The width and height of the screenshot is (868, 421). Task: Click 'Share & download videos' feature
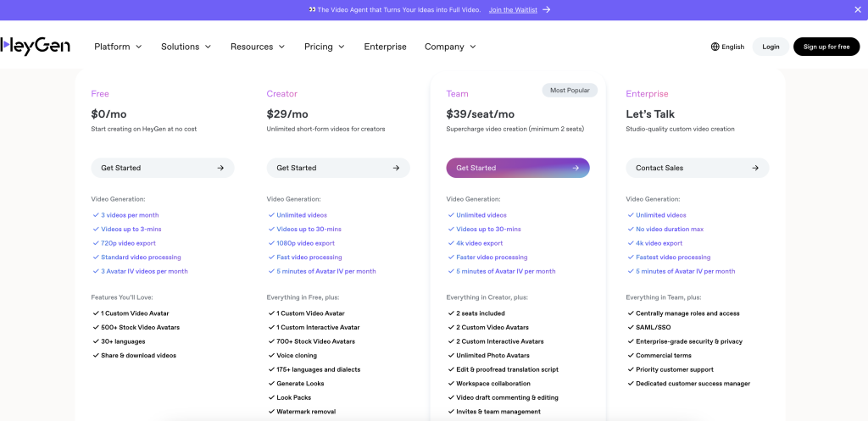tap(138, 356)
